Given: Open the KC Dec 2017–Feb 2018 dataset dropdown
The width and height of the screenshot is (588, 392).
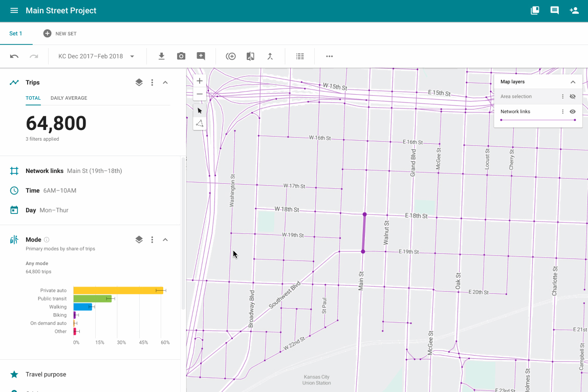Looking at the screenshot, I should (96, 56).
